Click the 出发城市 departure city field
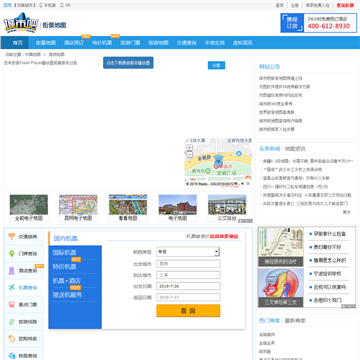The width and height of the screenshot is (360, 360). click(x=188, y=264)
